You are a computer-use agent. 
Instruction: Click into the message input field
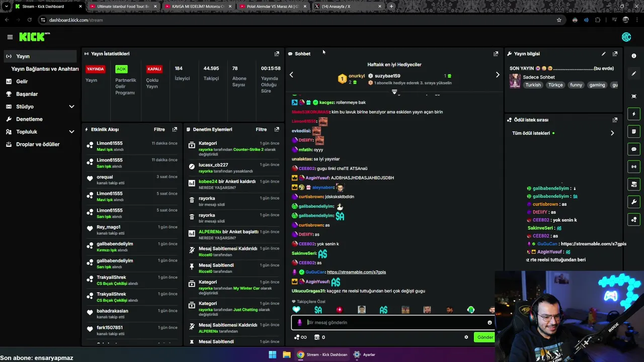point(392,323)
